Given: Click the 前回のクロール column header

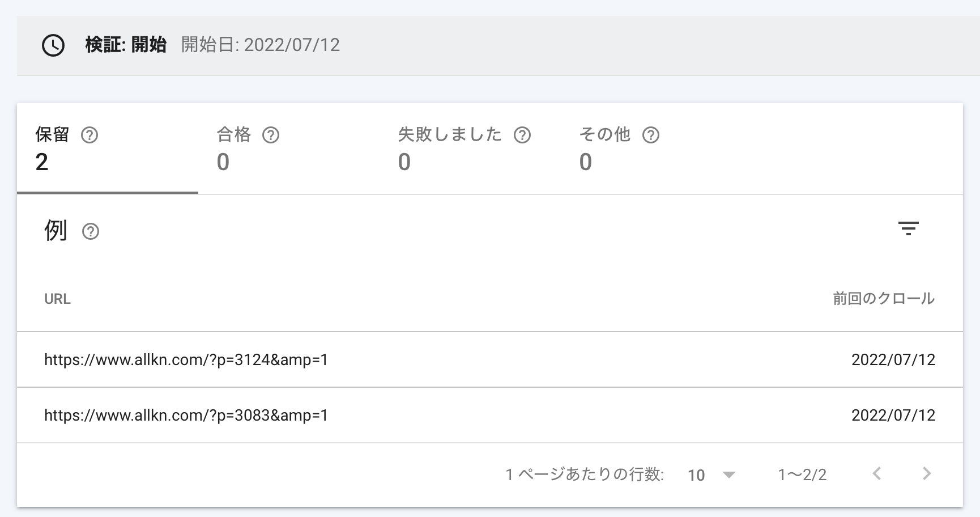Looking at the screenshot, I should tap(884, 299).
